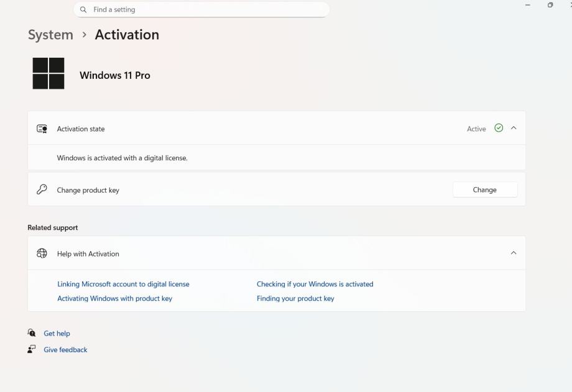This screenshot has width=572, height=392.
Task: Open Checking if your Windows is activated
Action: (x=315, y=284)
